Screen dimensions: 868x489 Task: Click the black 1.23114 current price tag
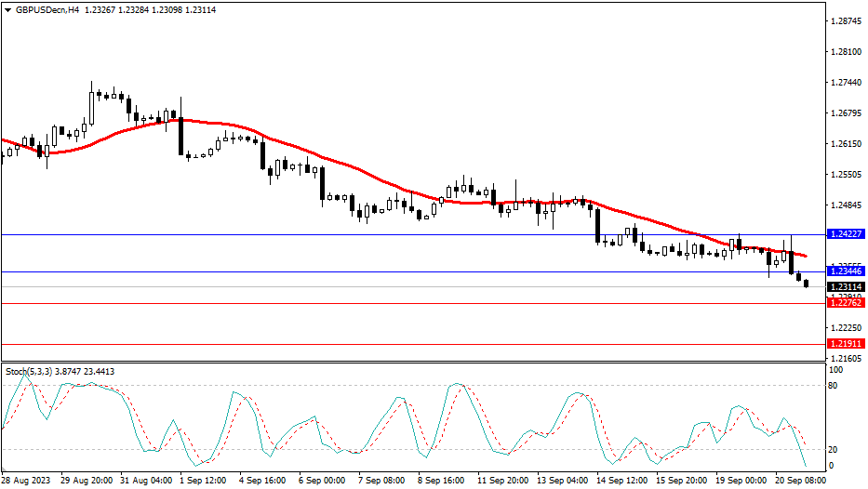click(845, 287)
